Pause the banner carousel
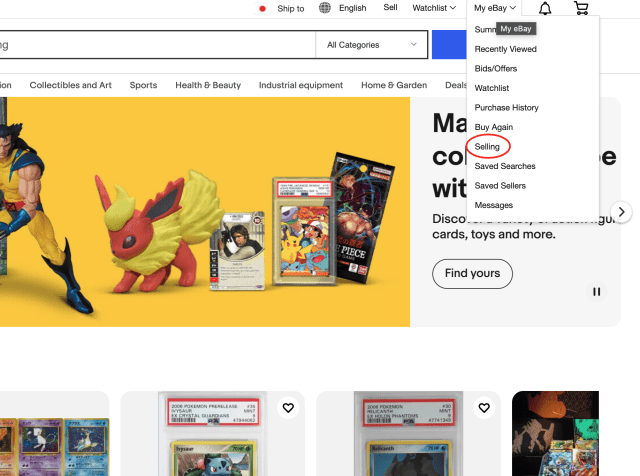The width and height of the screenshot is (640, 476). click(x=597, y=291)
